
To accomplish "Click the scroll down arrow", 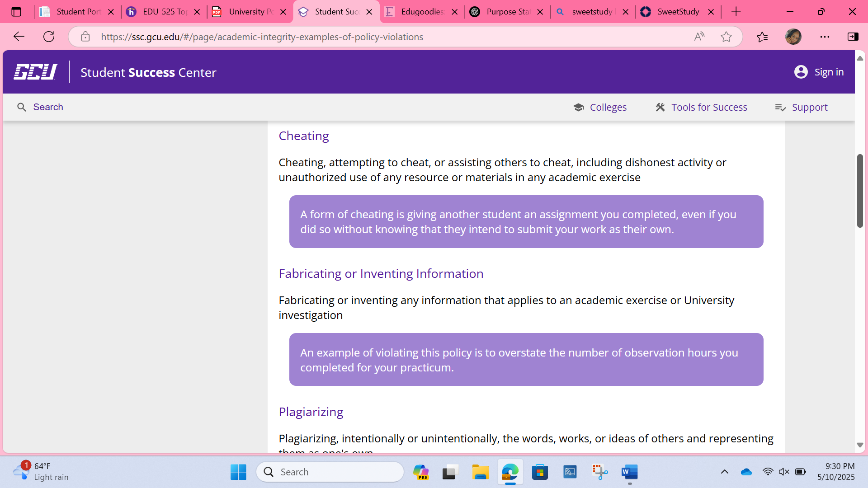I will [x=860, y=445].
